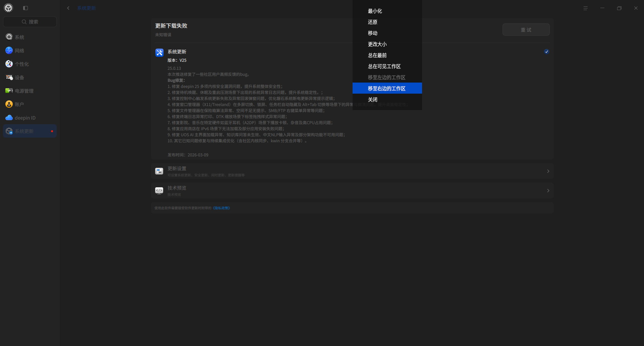Viewport: 644px width, 346px height.
Task: Click the 更新设置 panel icon
Action: point(159,171)
